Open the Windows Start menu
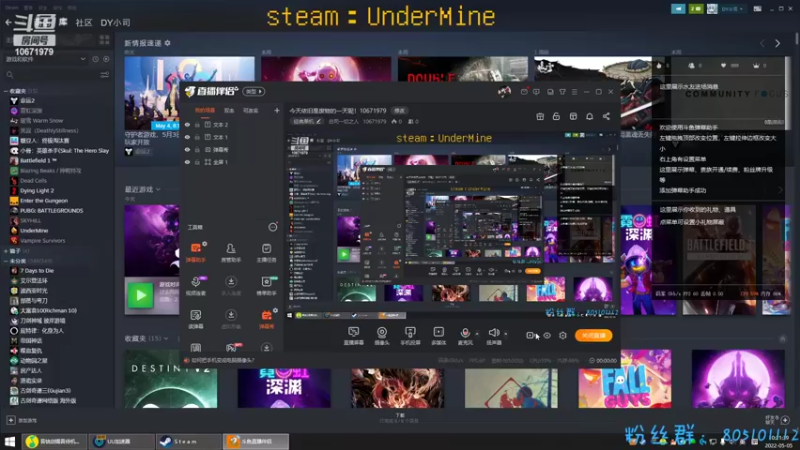The width and height of the screenshot is (800, 450). 10,441
